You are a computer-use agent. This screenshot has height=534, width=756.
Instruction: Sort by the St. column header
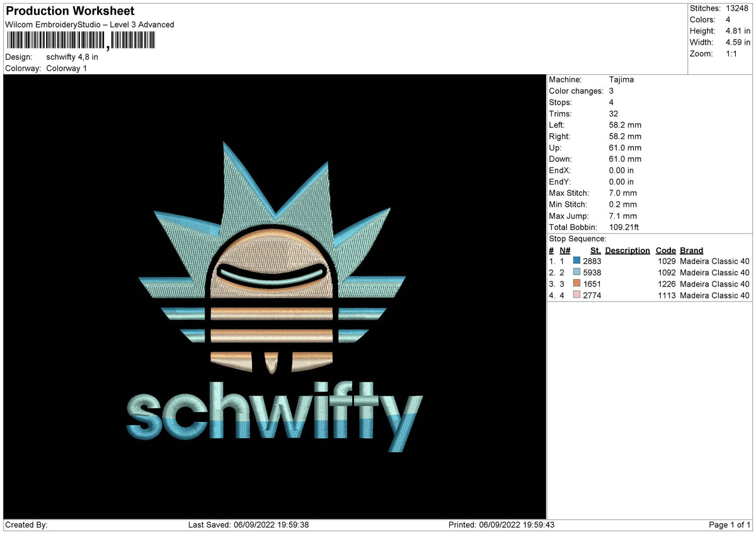[x=595, y=250]
